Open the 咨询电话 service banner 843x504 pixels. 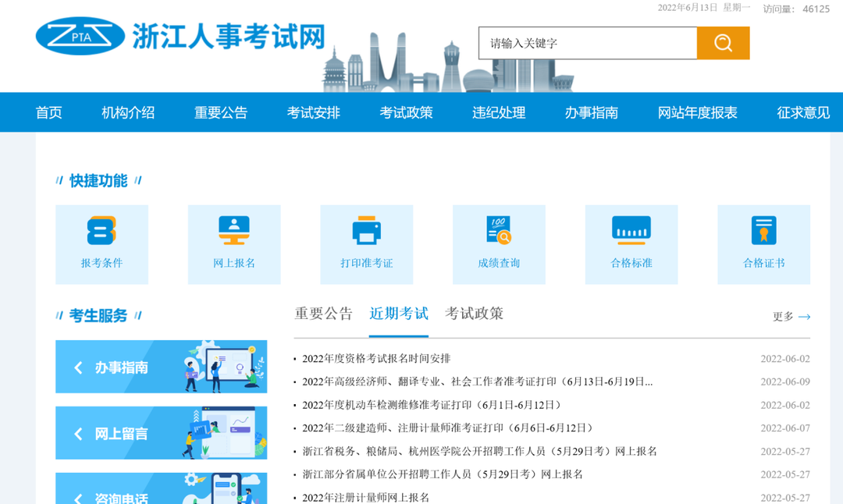[162, 488]
